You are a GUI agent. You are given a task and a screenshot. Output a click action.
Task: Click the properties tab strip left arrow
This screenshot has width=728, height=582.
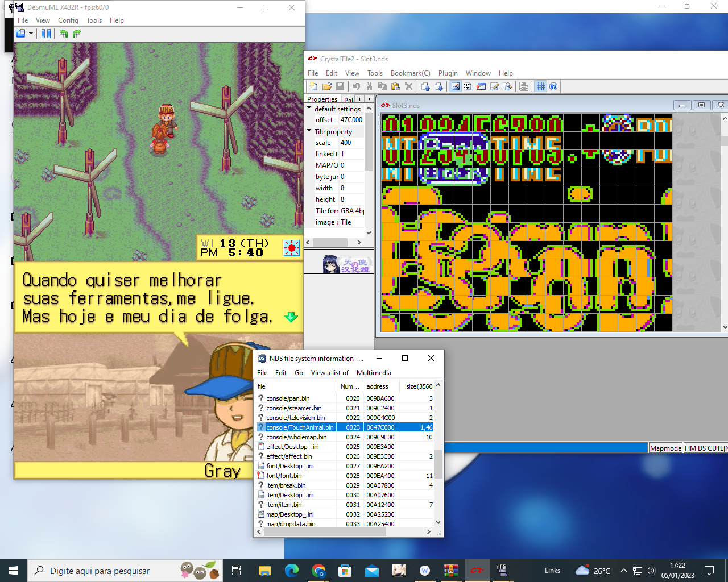pos(359,99)
